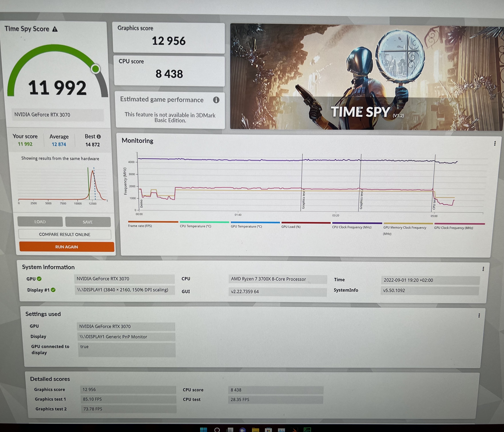Expand the Settings used three-dot menu
This screenshot has height=432, width=504.
point(479,315)
